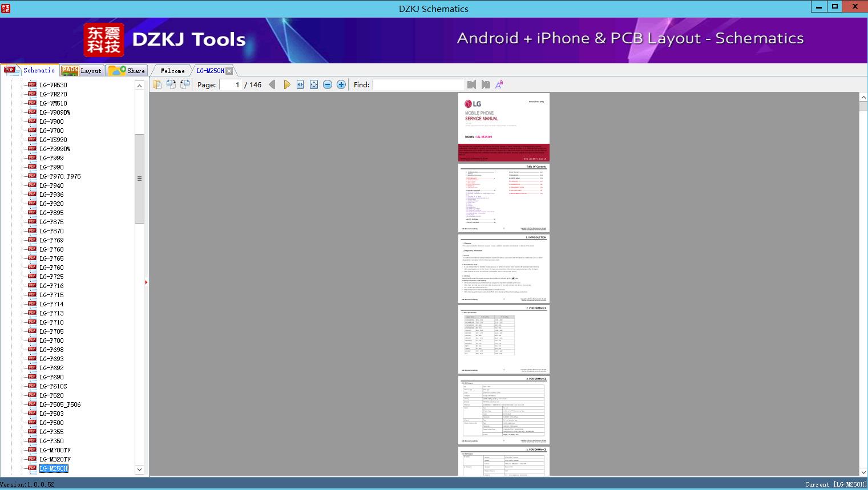Fit page to width
868x490 pixels.
pos(300,84)
